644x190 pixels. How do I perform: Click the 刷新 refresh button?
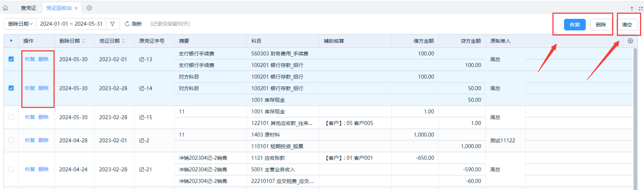click(x=133, y=24)
